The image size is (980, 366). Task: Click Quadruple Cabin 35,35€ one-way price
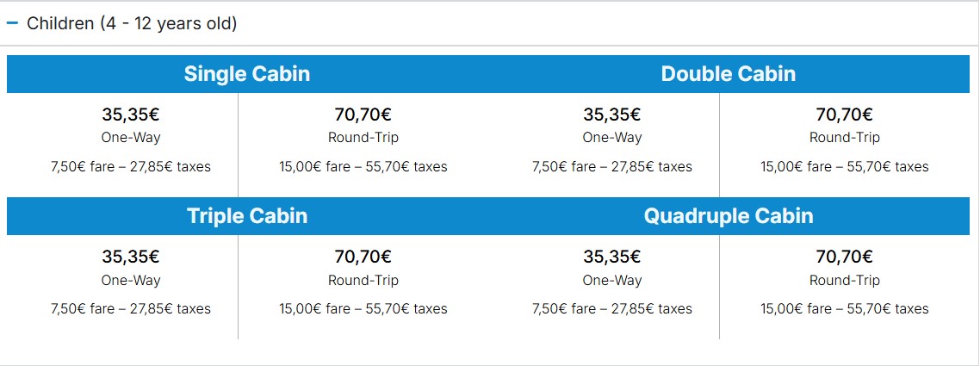(x=612, y=257)
